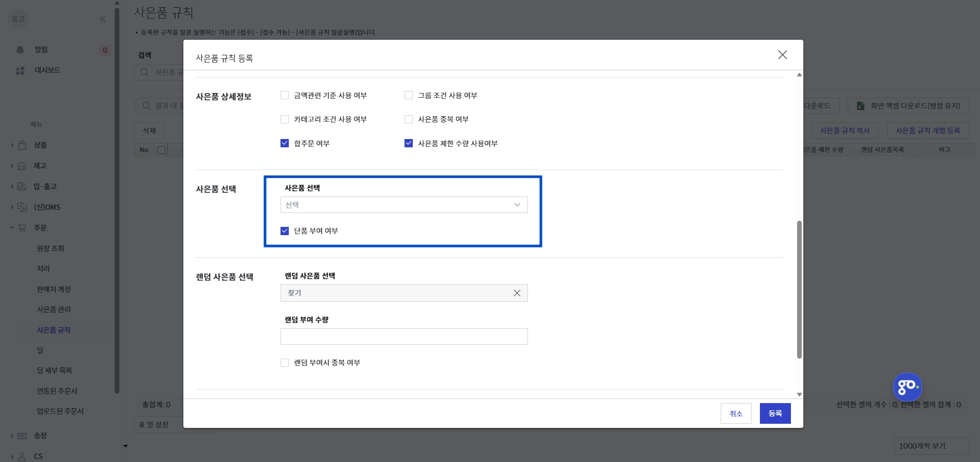Open the floating chat assistant icon
980x462 pixels.
pyautogui.click(x=907, y=387)
